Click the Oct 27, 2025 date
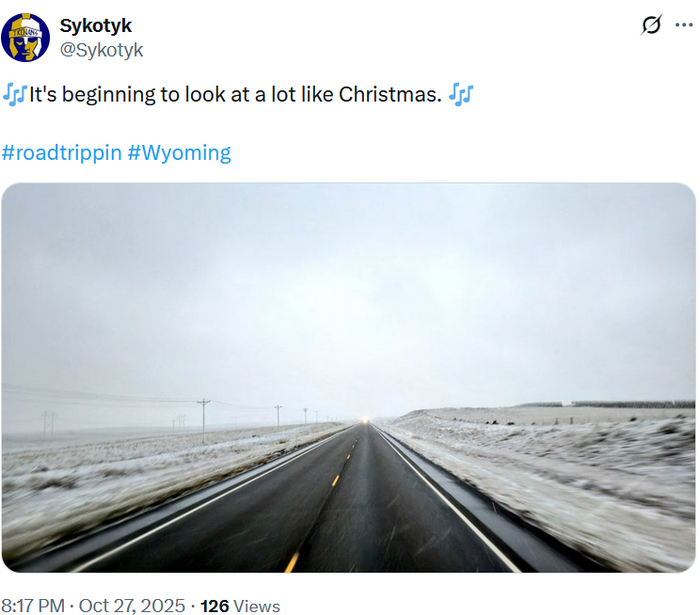 pos(132,605)
